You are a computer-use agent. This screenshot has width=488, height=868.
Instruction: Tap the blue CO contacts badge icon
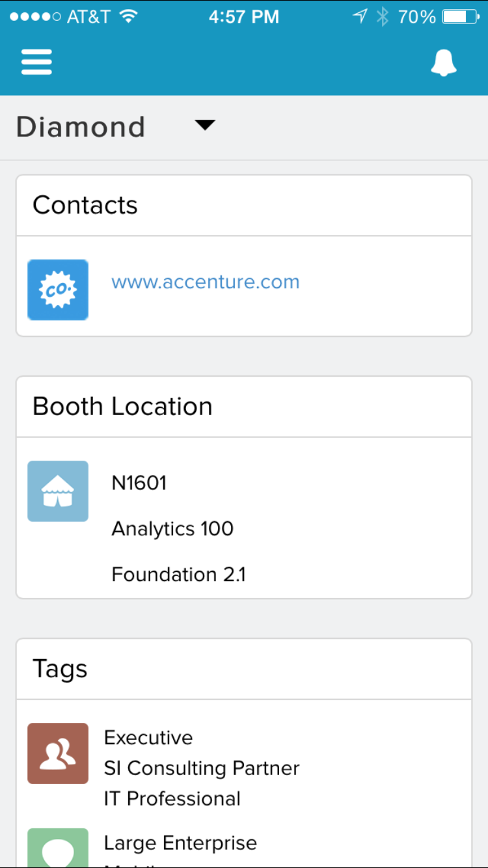[x=58, y=290]
